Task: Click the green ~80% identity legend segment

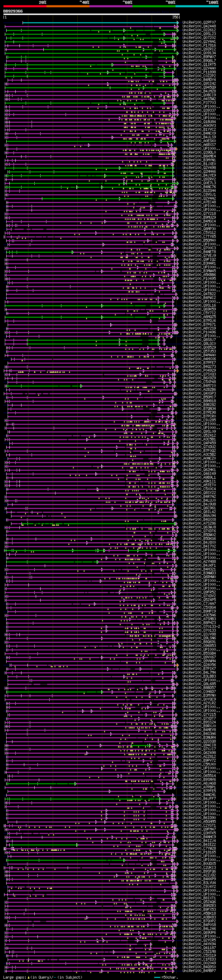Action: click(154, 6)
